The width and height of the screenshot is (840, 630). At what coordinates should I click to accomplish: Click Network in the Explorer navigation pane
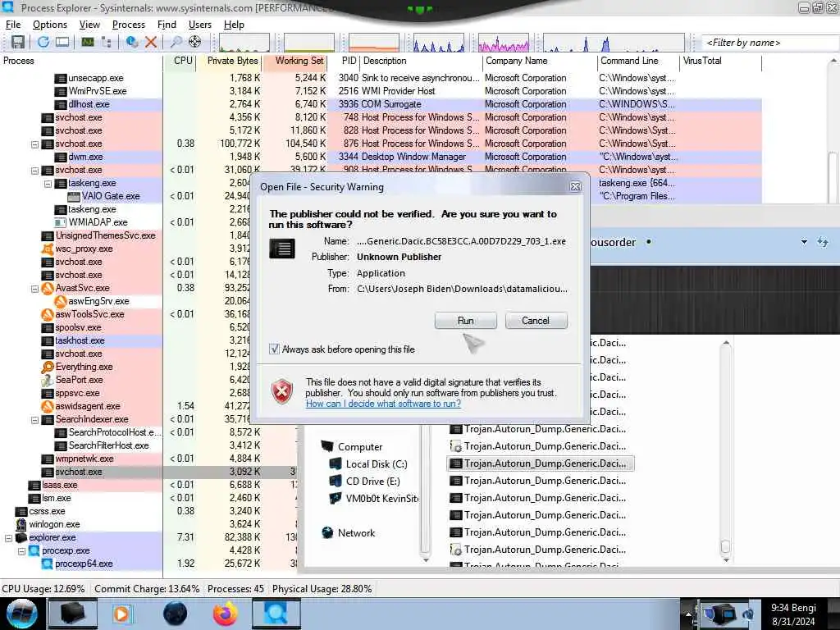pos(356,533)
